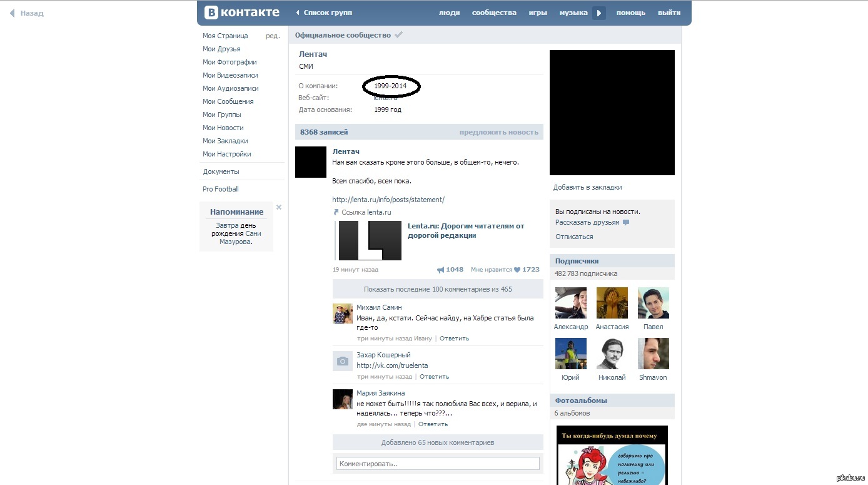This screenshot has width=868, height=485.
Task: Open сообщества in top navigation
Action: (x=494, y=13)
